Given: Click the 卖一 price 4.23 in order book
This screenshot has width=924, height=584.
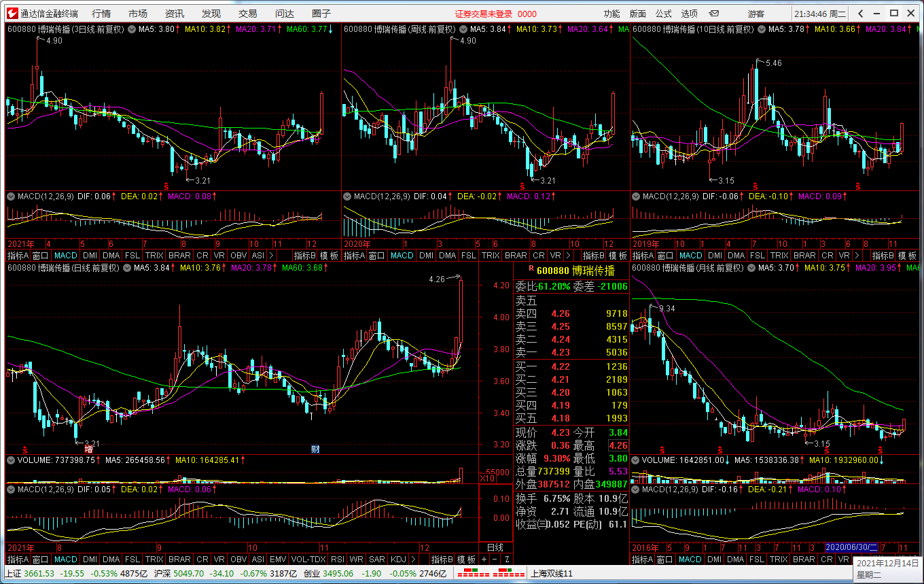Looking at the screenshot, I should tap(561, 352).
